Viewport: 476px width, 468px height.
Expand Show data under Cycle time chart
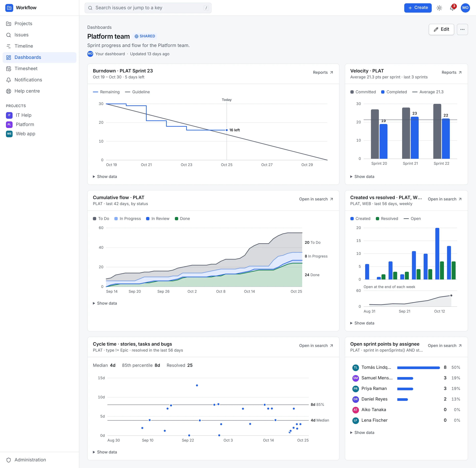point(105,452)
